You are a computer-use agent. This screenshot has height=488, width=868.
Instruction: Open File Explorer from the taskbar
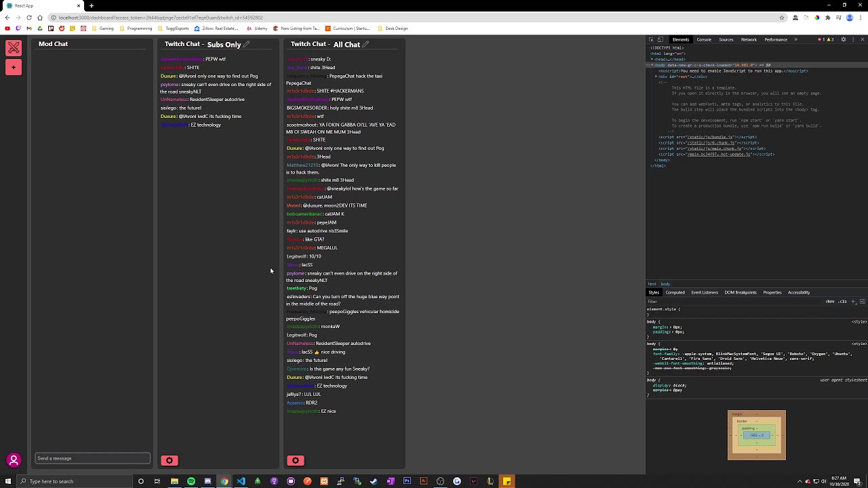point(174,481)
